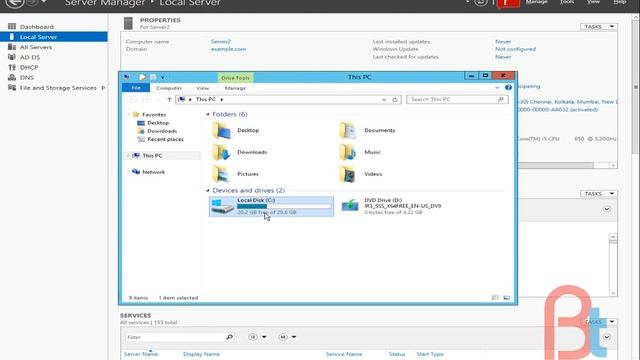Select the Drive Tools contextual tab
640x360 pixels.
click(235, 78)
